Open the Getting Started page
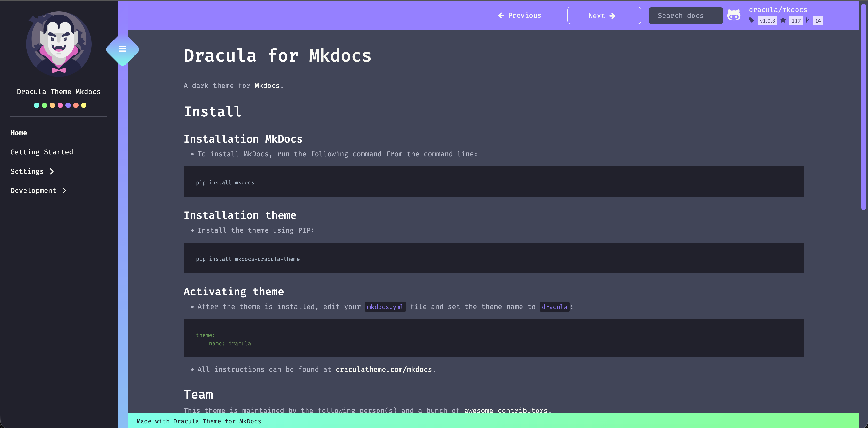 41,152
